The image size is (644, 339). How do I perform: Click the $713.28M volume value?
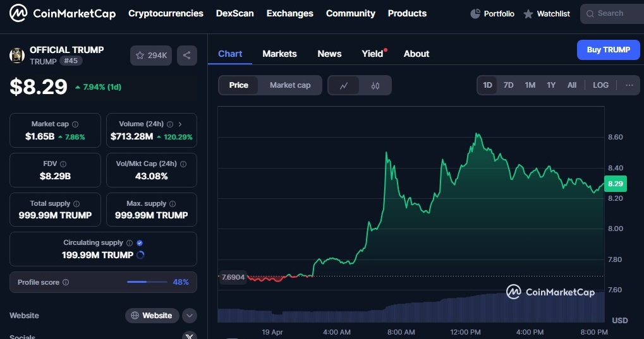click(x=132, y=136)
